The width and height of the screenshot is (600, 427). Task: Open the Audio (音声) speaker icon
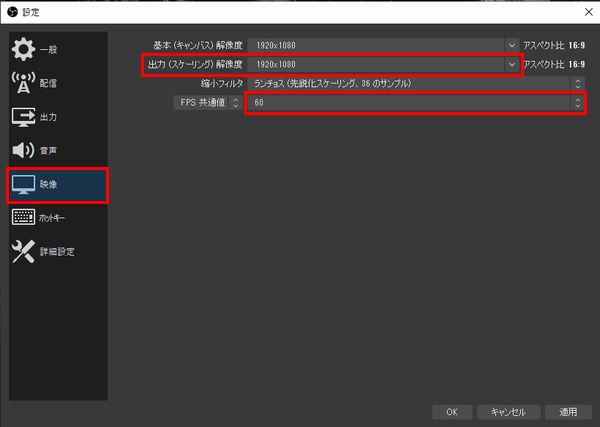click(x=23, y=150)
